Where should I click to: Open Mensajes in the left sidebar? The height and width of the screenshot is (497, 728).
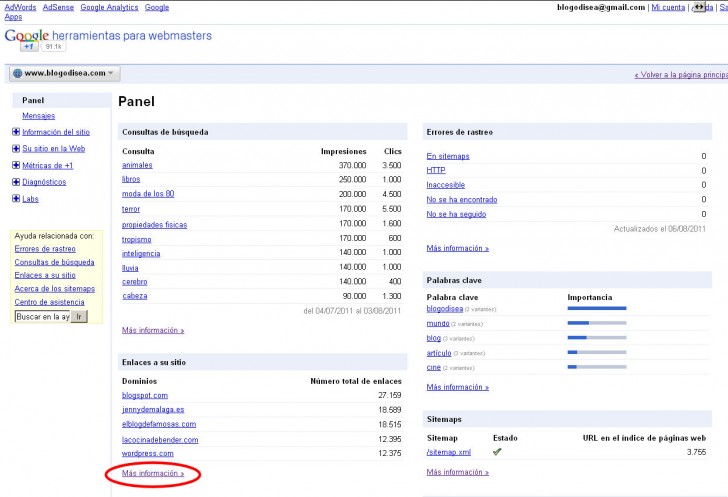click(x=38, y=116)
